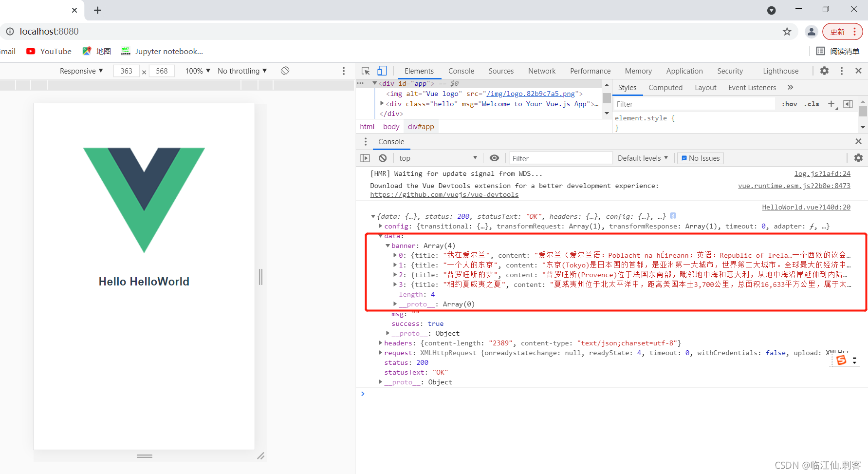
Task: Open HelloWorld.vue?140d:20 source link
Action: point(806,207)
